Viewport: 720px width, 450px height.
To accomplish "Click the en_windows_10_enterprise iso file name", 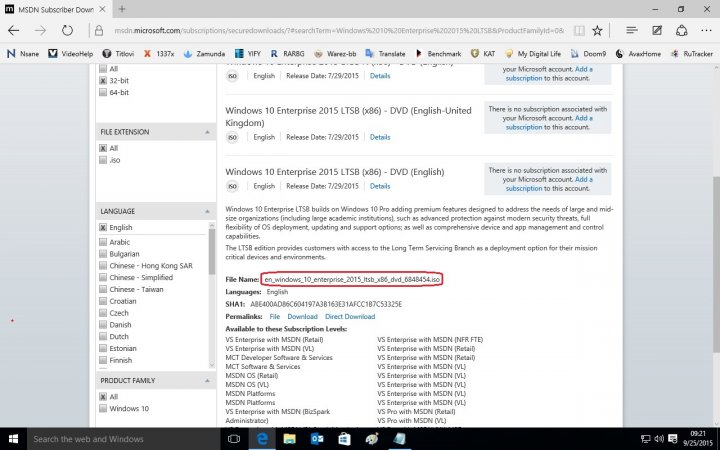I will pos(352,279).
